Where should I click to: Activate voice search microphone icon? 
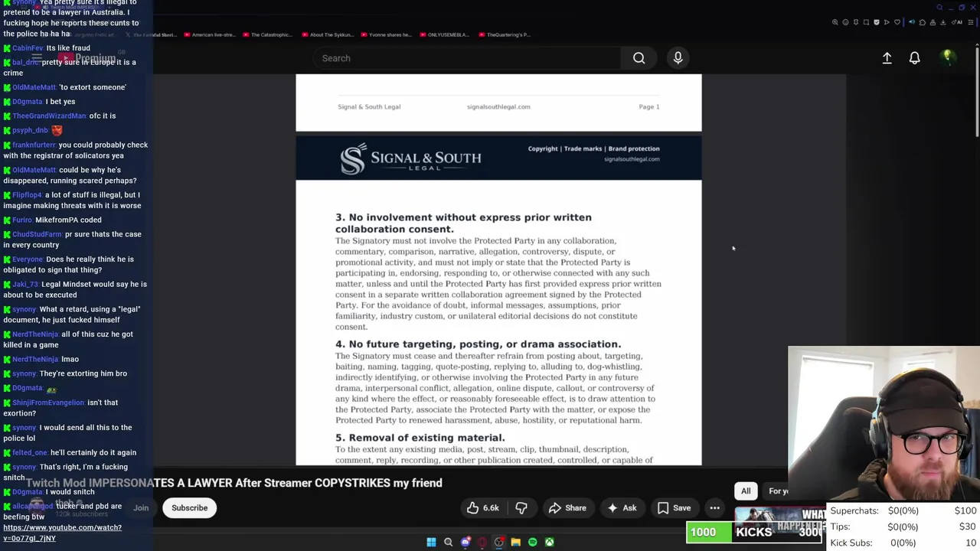point(678,58)
